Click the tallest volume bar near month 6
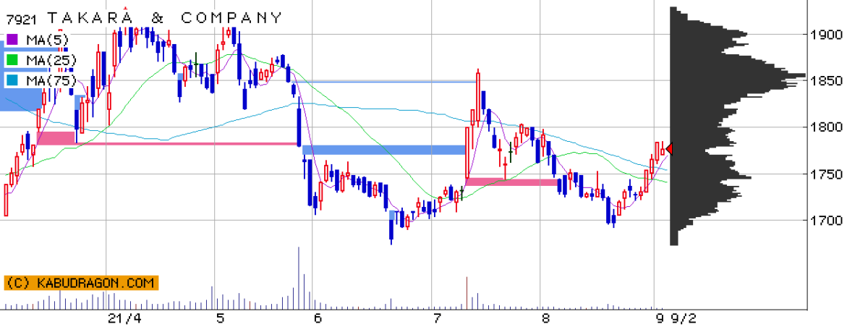868x327 pixels. pos(299,279)
